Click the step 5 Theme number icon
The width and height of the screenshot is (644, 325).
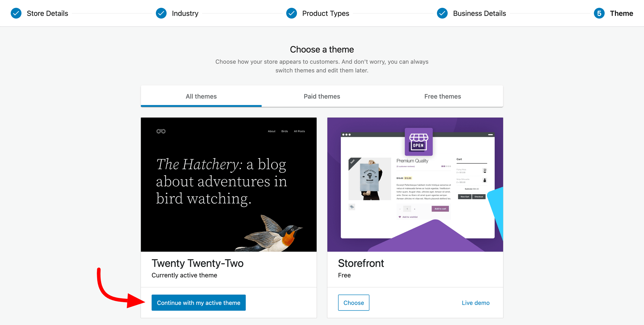(599, 13)
